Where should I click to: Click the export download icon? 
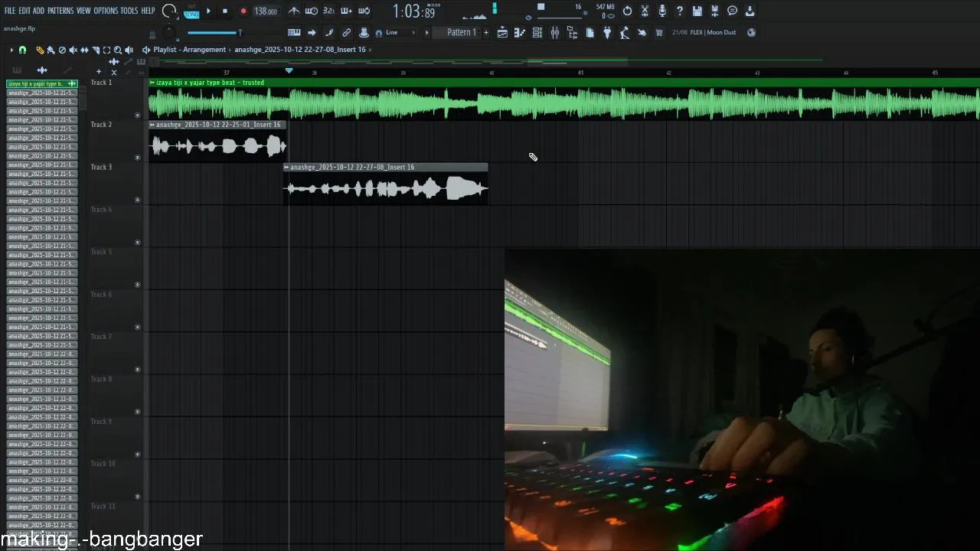point(750,11)
